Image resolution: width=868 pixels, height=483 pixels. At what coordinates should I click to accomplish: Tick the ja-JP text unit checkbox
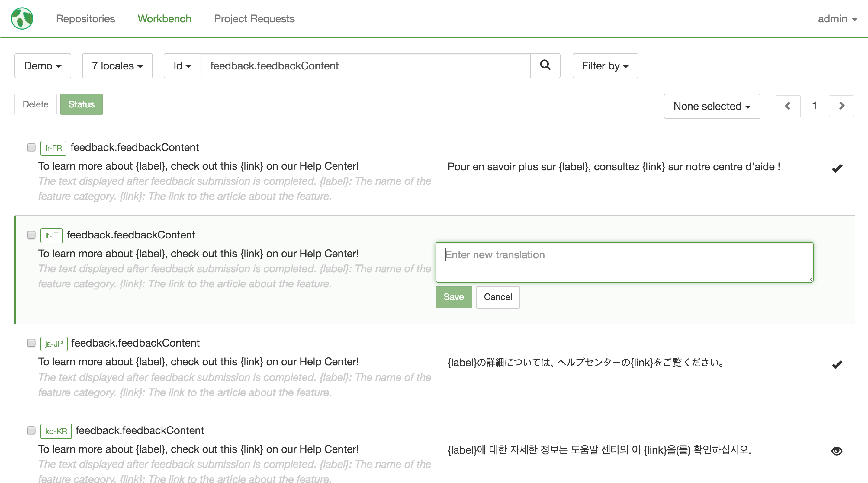pyautogui.click(x=31, y=343)
